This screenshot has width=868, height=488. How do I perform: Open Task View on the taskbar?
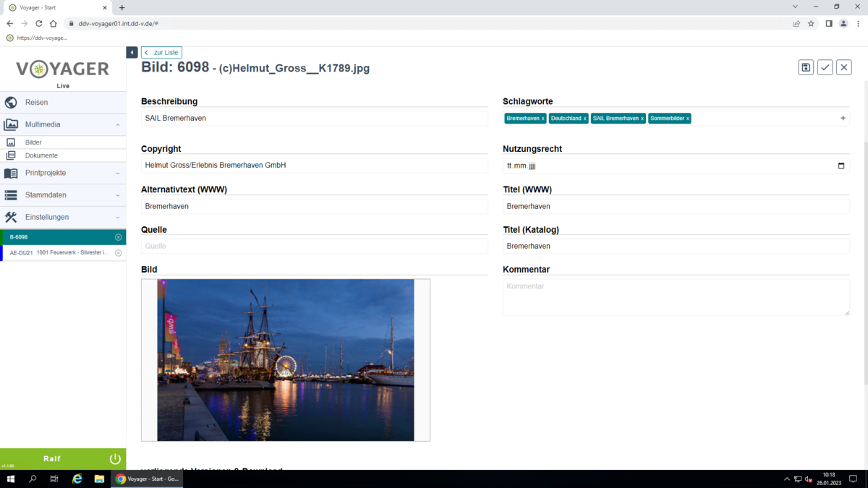pyautogui.click(x=54, y=479)
